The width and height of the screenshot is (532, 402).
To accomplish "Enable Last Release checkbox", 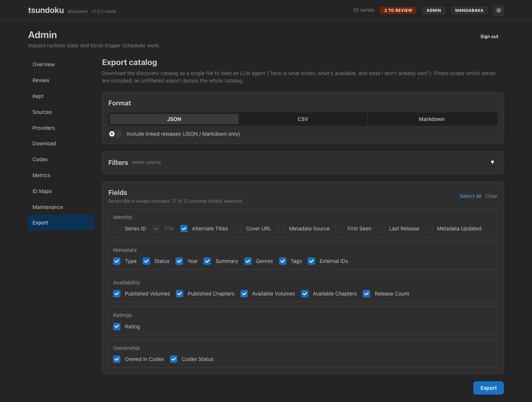I will 381,229.
